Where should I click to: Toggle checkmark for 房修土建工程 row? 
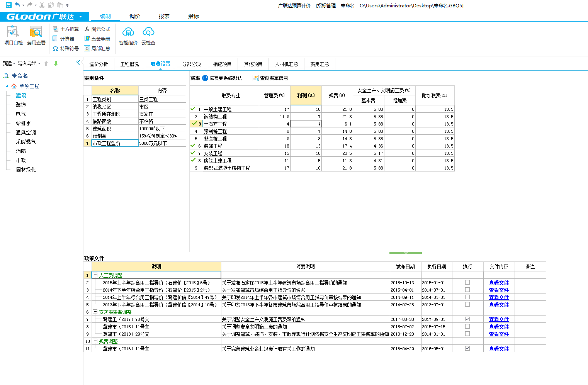(193, 160)
